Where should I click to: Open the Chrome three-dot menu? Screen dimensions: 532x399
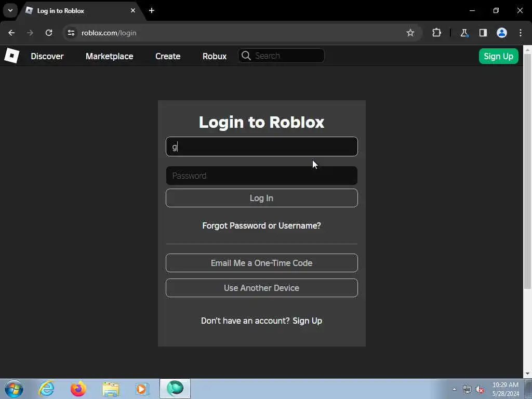[x=521, y=33]
